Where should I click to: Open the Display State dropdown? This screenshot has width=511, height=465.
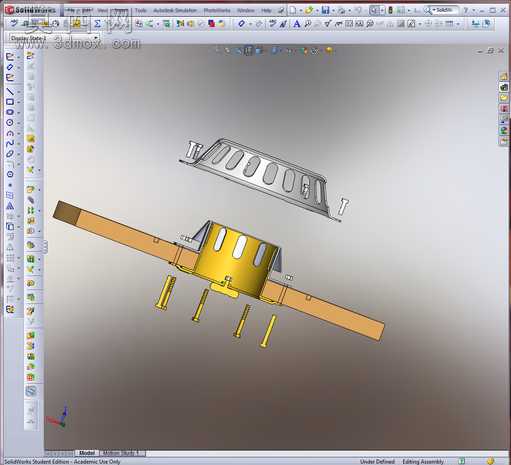tap(54, 38)
